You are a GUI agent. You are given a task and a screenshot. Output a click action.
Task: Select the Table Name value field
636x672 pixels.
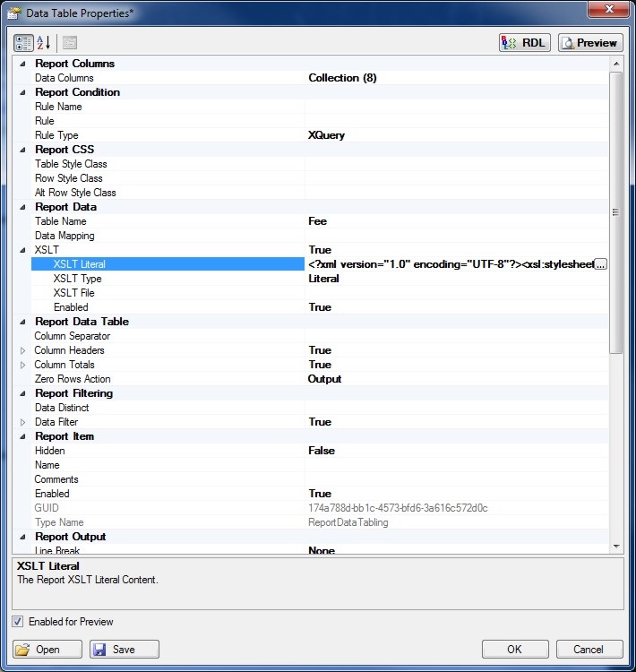tap(457, 221)
